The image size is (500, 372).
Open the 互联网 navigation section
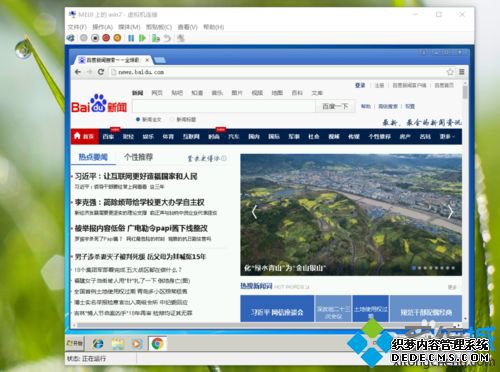click(x=191, y=136)
